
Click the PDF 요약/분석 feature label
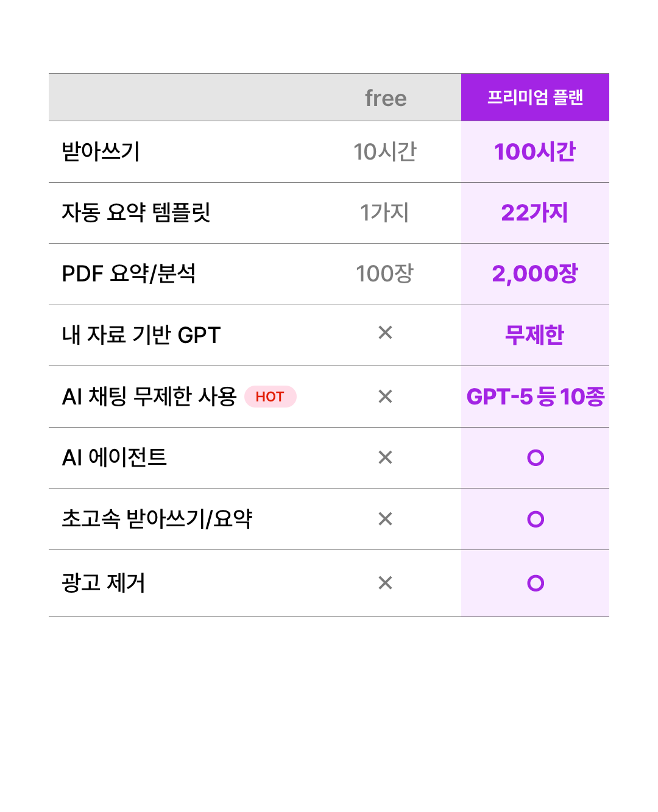(x=129, y=274)
